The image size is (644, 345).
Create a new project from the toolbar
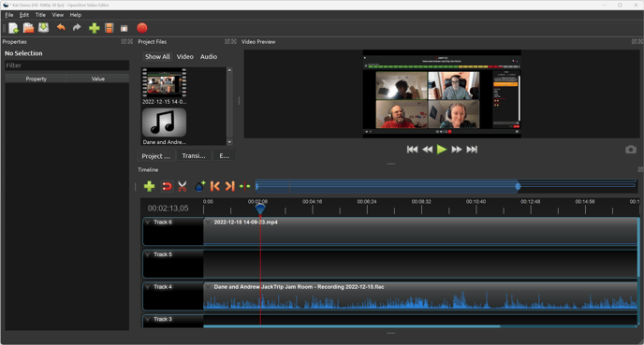(x=13, y=28)
